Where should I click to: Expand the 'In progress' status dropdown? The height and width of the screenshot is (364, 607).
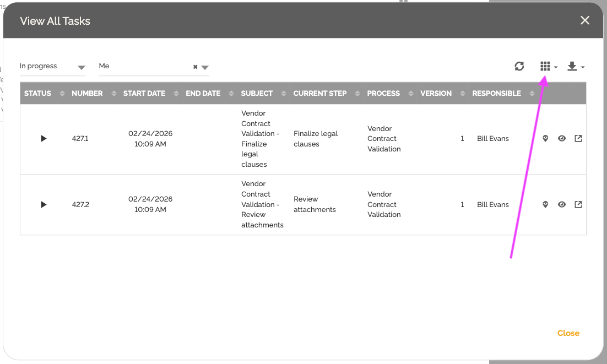coord(82,68)
